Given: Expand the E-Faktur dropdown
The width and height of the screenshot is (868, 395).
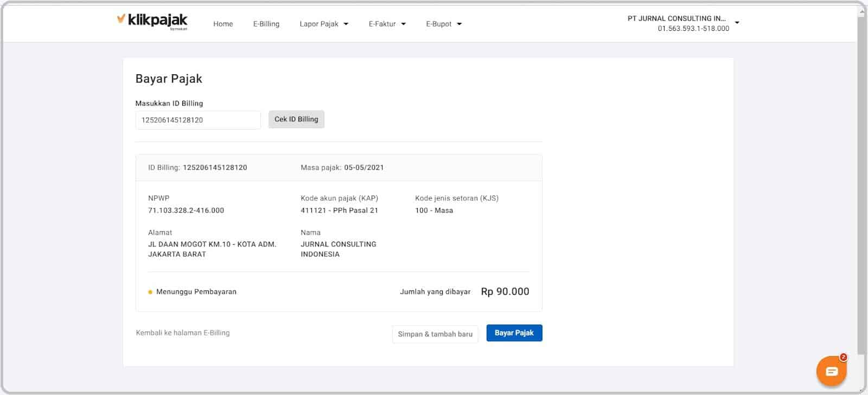Looking at the screenshot, I should click(x=387, y=24).
